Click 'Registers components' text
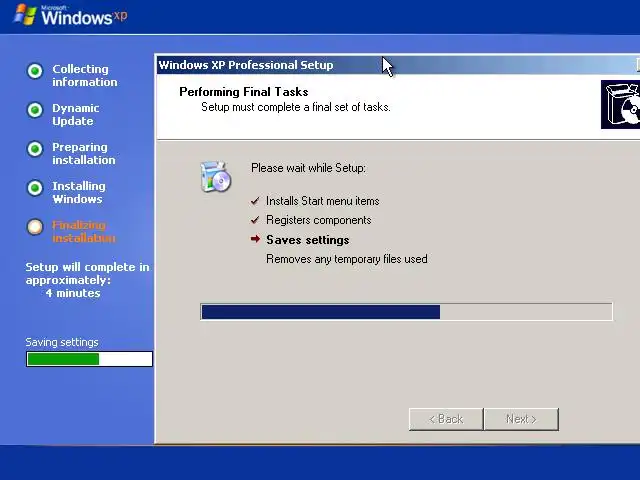This screenshot has width=640, height=480. click(319, 220)
